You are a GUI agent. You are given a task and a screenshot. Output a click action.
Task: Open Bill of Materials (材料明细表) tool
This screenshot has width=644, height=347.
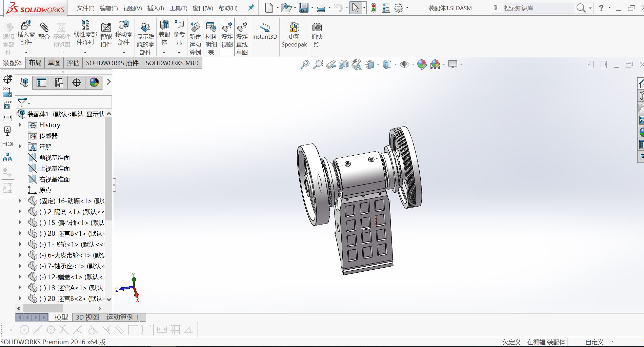tap(211, 27)
